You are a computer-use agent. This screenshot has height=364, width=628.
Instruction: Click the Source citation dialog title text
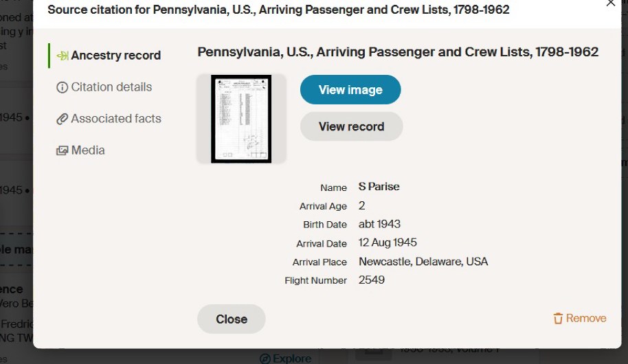point(278,10)
